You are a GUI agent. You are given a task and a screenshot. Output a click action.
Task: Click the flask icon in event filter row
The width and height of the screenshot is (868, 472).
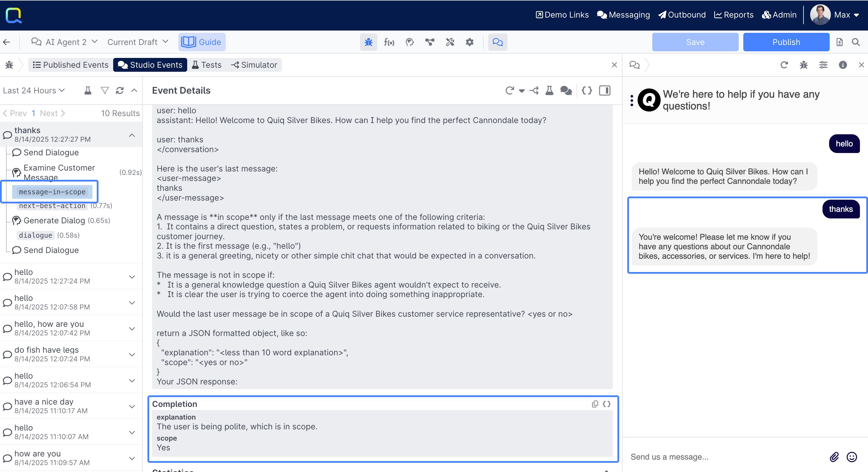point(88,90)
